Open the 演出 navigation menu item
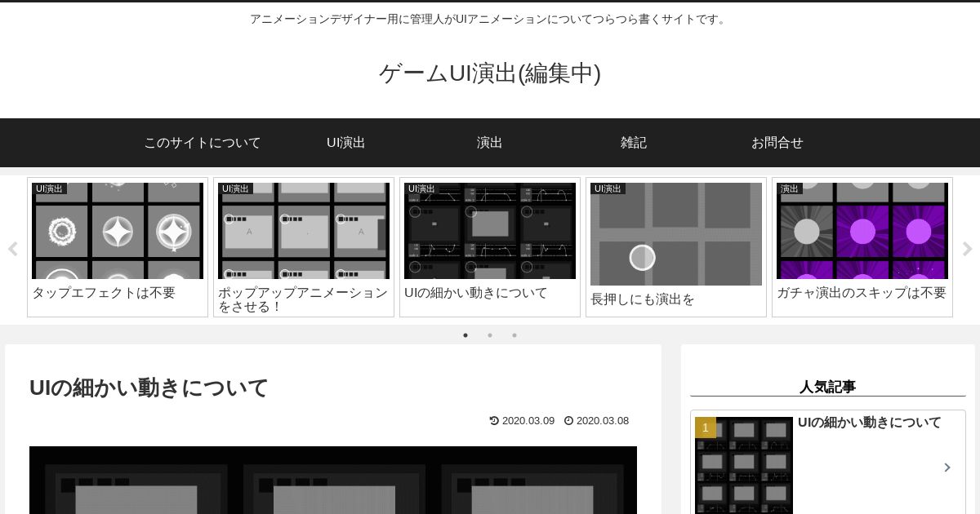The height and width of the screenshot is (514, 980). [490, 143]
